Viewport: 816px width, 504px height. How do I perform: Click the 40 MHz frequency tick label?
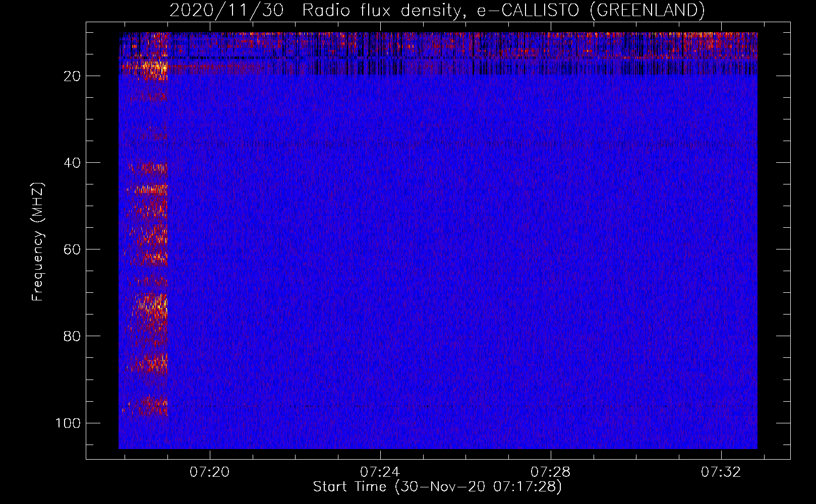72,163
